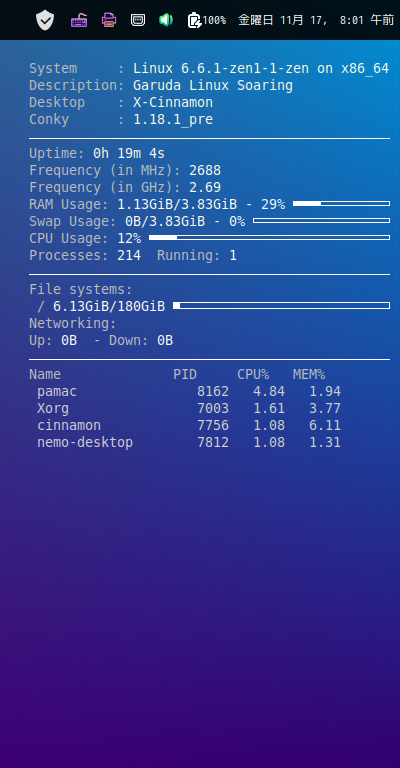This screenshot has width=400, height=768.
Task: Open the green speaker volume applet
Action: [x=166, y=20]
